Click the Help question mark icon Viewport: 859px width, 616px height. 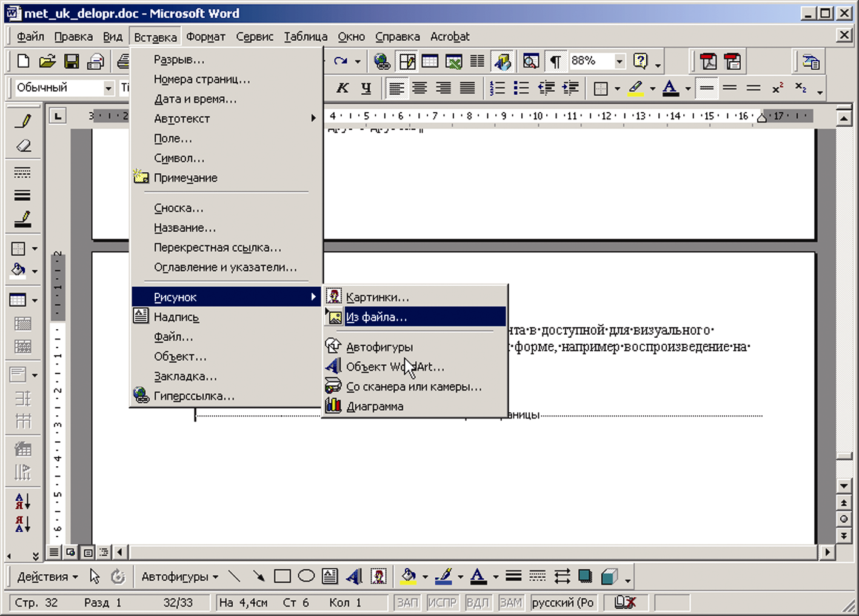tap(640, 61)
